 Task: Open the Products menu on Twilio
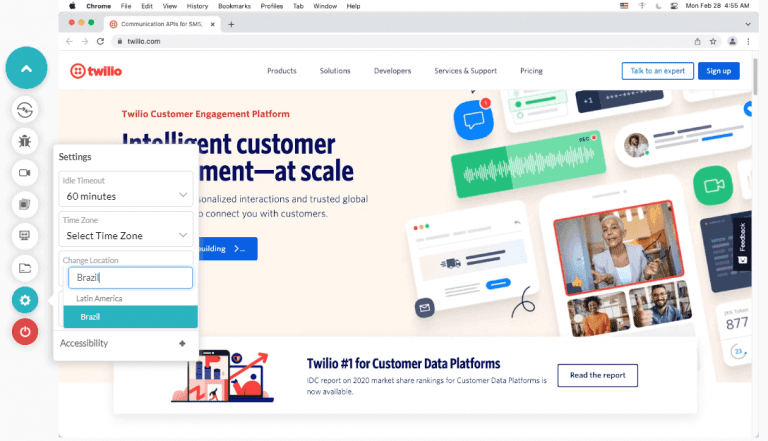[281, 71]
